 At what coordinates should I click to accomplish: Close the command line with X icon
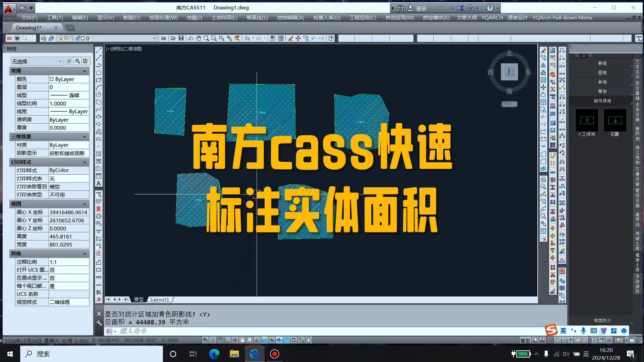(99, 314)
